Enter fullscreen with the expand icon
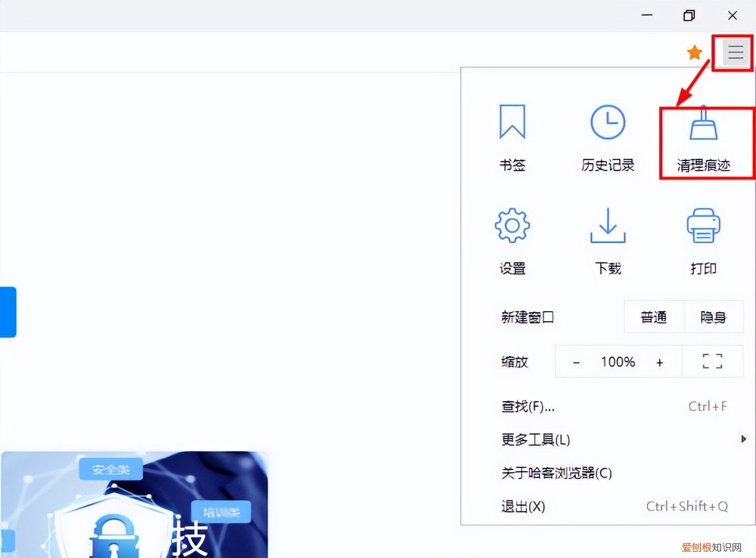 712,361
